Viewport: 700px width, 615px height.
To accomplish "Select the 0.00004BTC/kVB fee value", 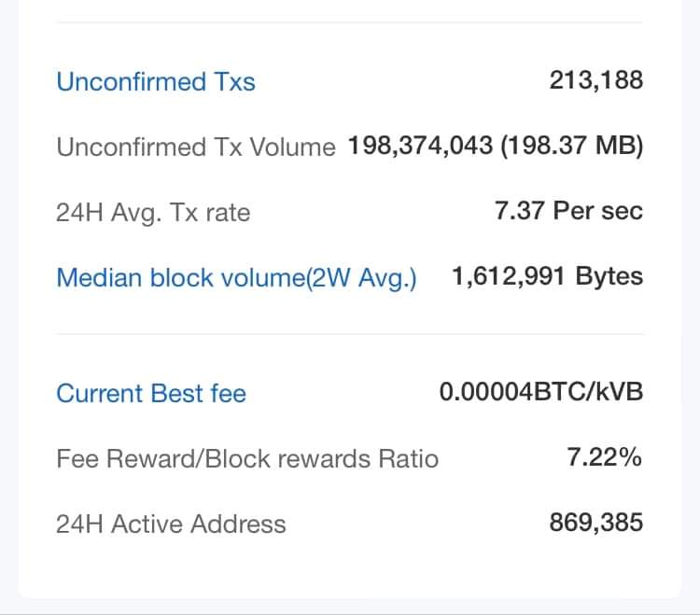I will click(x=541, y=392).
